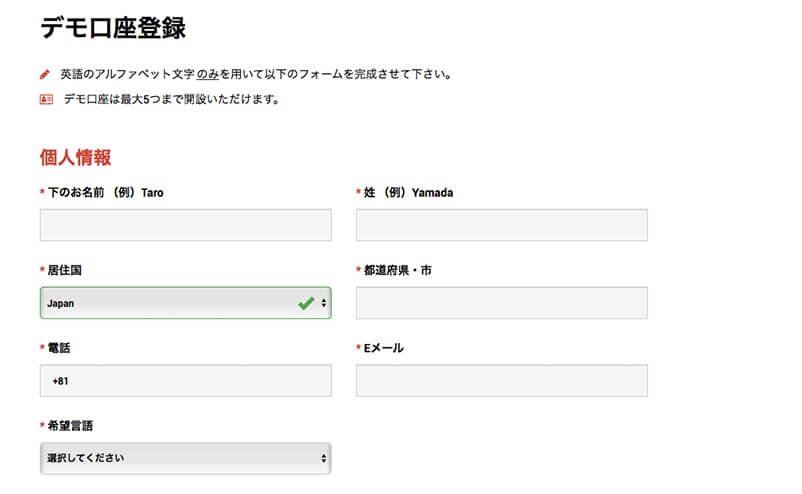Click the デモ口座登録 page heading
Image resolution: width=802 pixels, height=494 pixels.
point(113,28)
